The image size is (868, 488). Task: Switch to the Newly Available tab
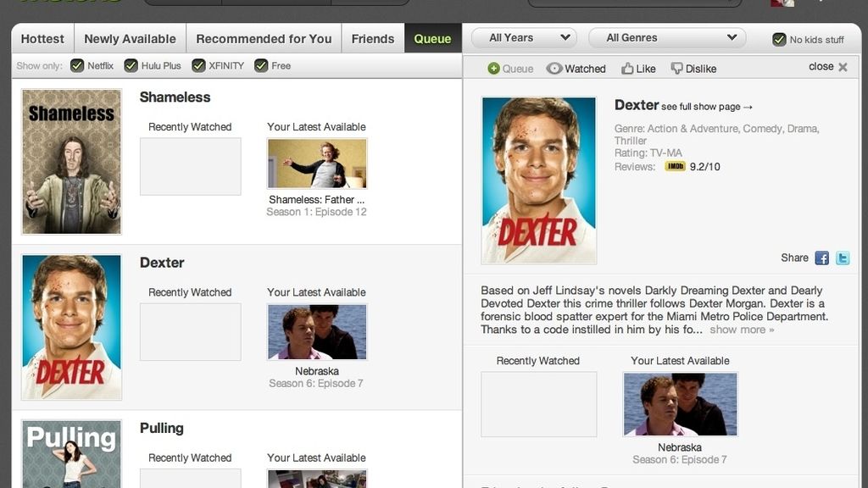tap(130, 39)
